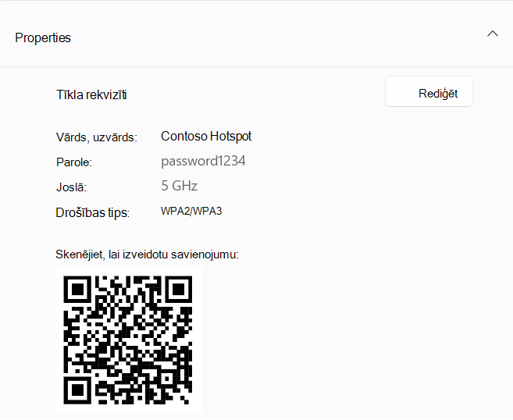The height and width of the screenshot is (420, 513).
Task: Collapse the Properties section chevron
Action: pos(493,34)
